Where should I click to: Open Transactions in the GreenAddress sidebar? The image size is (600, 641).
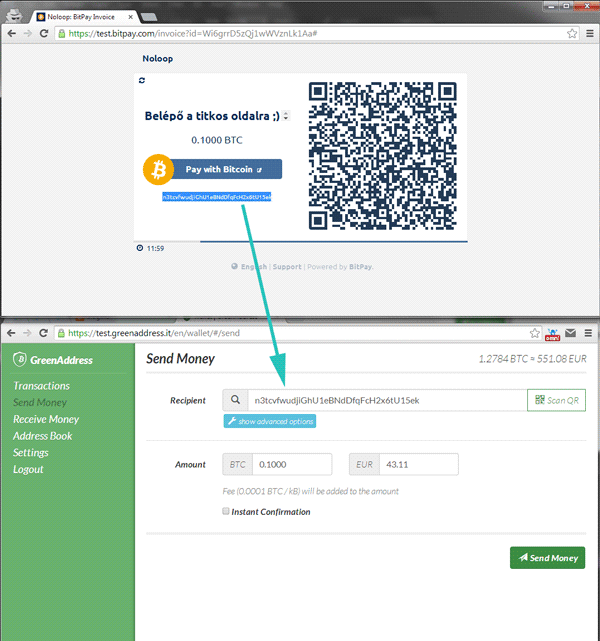41,385
